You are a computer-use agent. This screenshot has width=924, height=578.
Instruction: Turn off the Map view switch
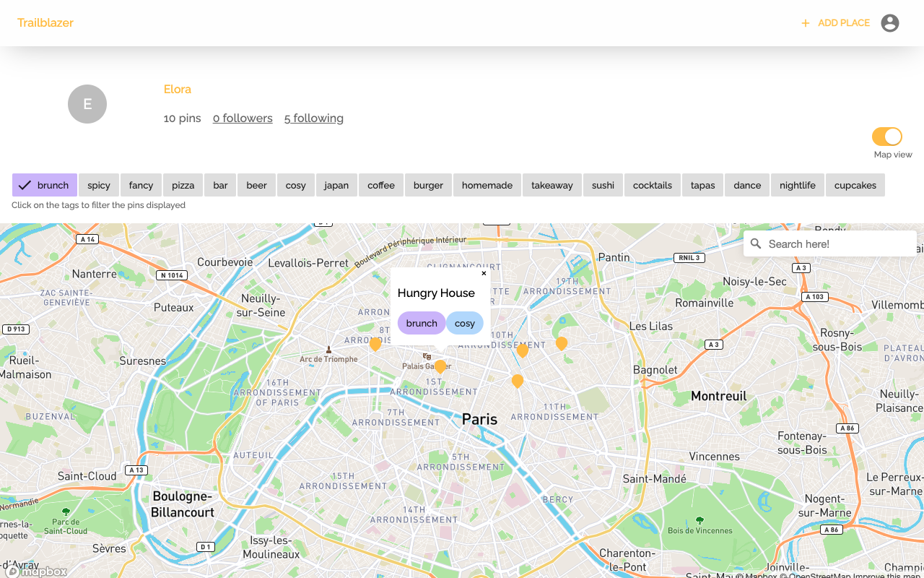[x=887, y=137]
